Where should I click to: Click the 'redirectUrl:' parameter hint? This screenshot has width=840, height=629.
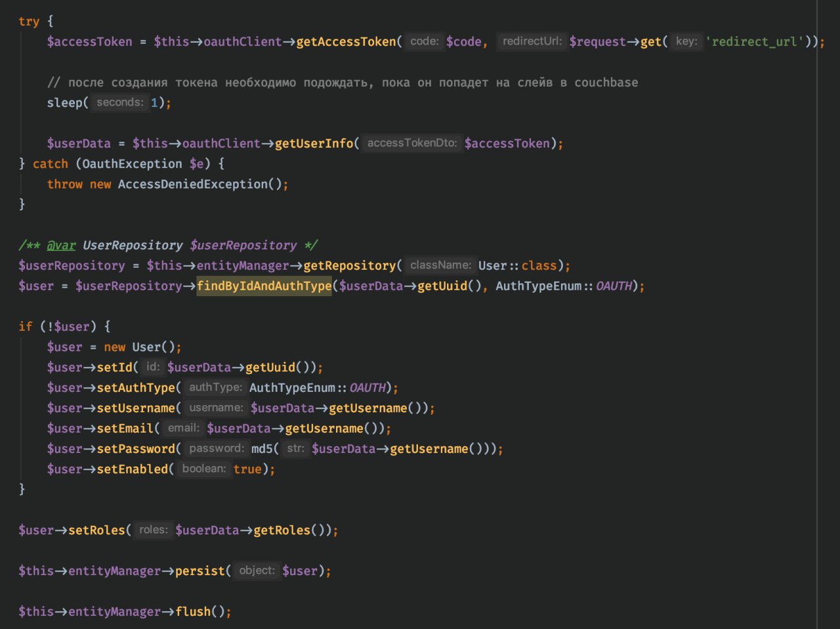coord(532,41)
